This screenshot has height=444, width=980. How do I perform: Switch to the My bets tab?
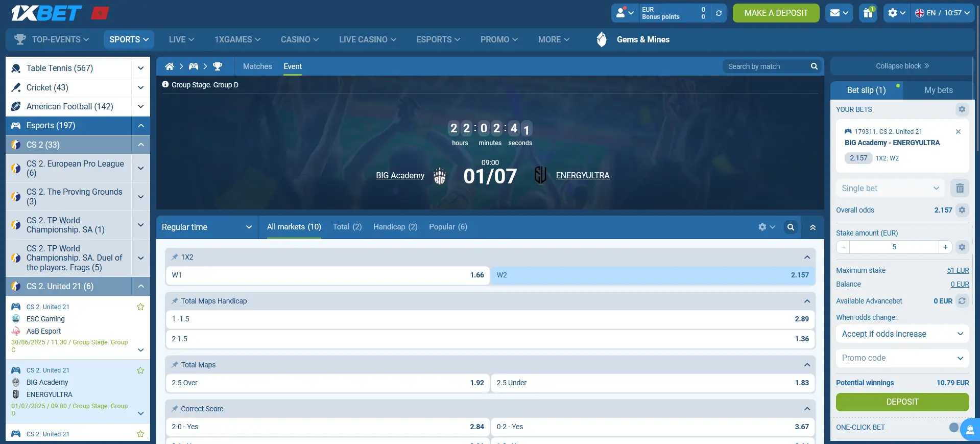point(938,90)
